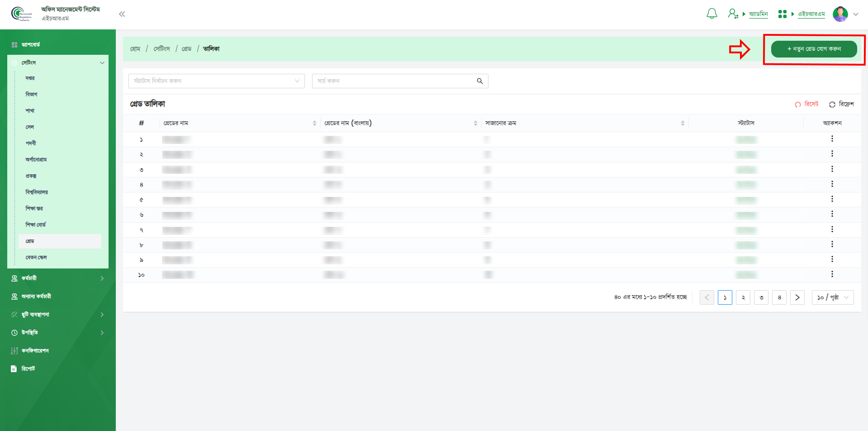The height and width of the screenshot is (431, 868).
Task: Open the এইচআরএম module switcher grid icon
Action: (x=782, y=14)
